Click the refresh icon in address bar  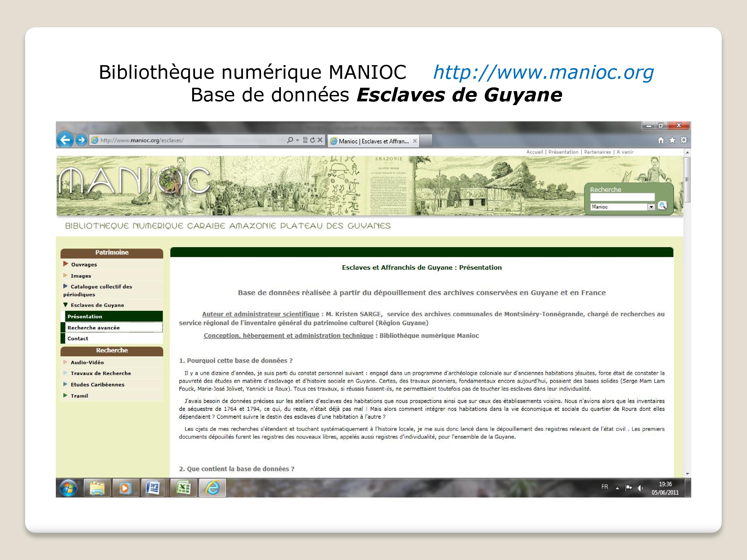pyautogui.click(x=312, y=140)
